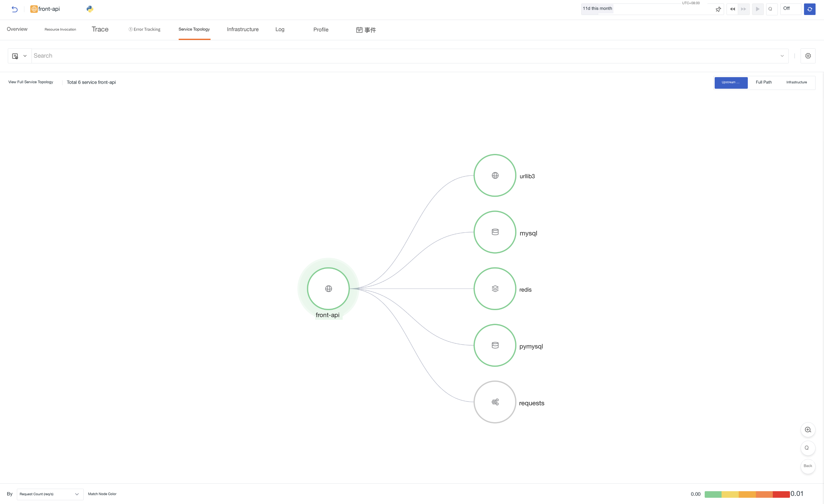This screenshot has width=824, height=504.
Task: Select the requests node circle
Action: (x=495, y=402)
